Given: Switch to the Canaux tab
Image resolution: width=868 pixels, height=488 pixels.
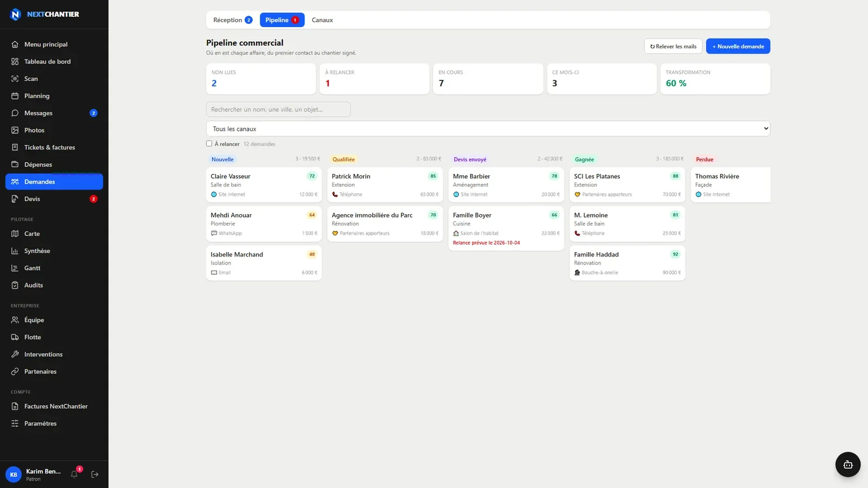Looking at the screenshot, I should point(322,20).
